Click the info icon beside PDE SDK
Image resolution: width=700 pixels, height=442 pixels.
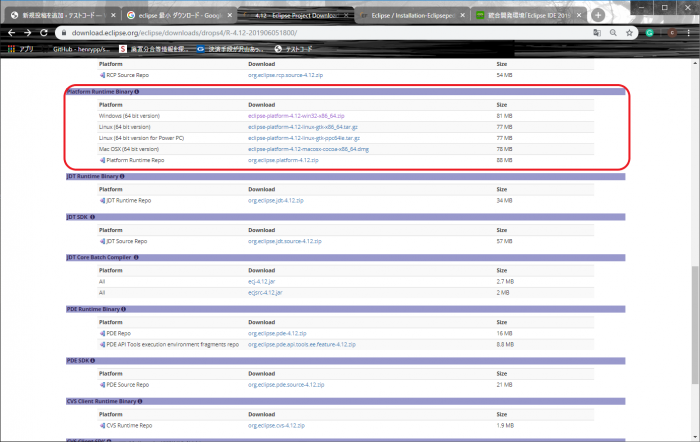point(92,361)
